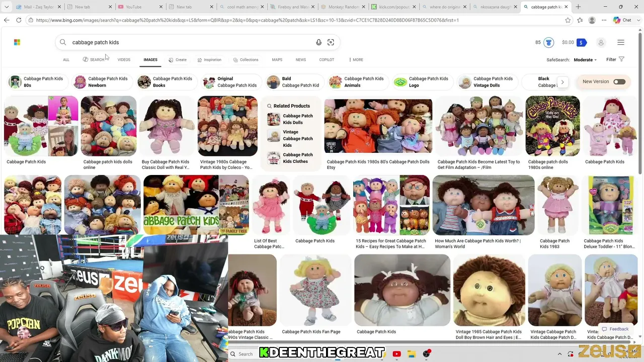Select the Cabbage Patch Kids Vintage Dolls chip
This screenshot has height=362, width=644.
pyautogui.click(x=488, y=82)
